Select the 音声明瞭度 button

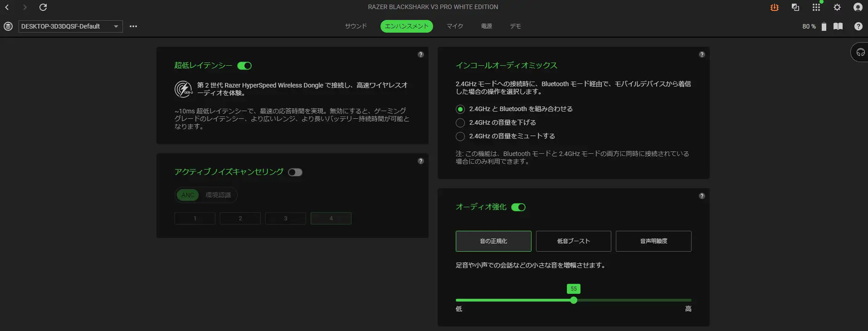[653, 241]
